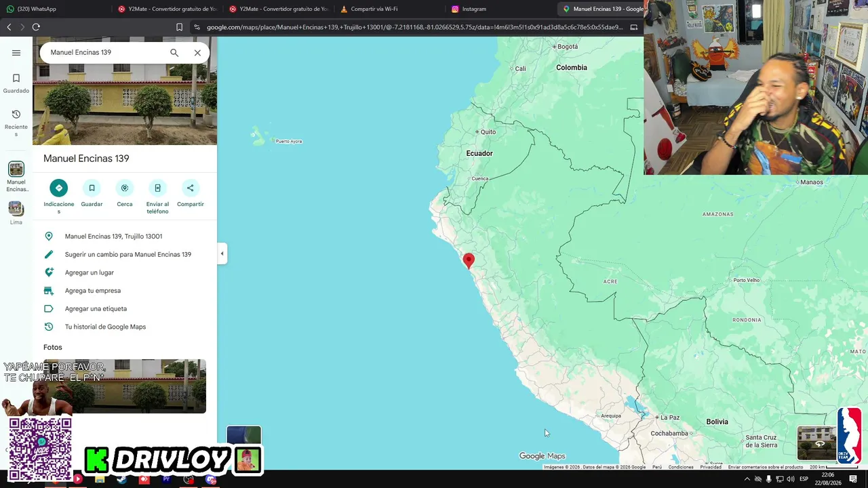The width and height of the screenshot is (868, 488).
Task: Switch to the Instagram tab
Action: [500, 9]
